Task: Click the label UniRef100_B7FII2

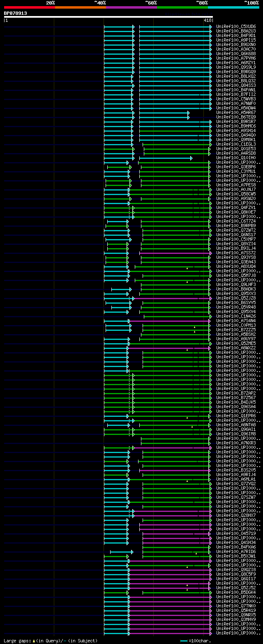Action: click(x=236, y=94)
